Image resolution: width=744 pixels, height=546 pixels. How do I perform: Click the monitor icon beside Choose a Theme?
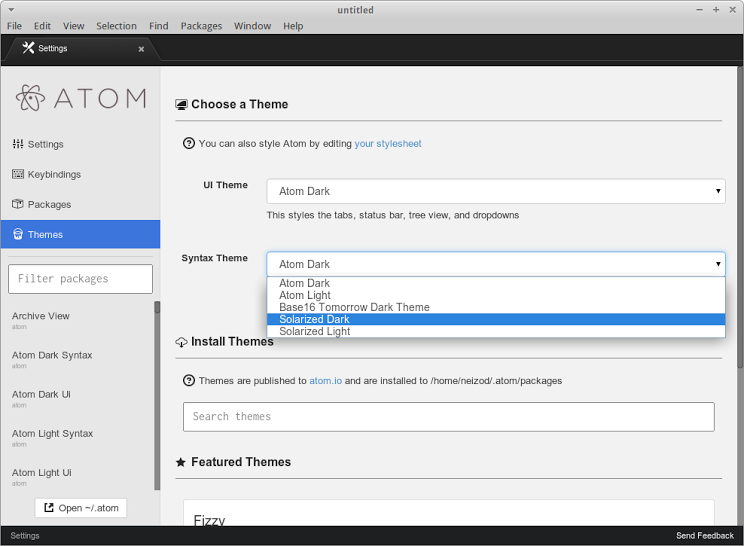point(181,104)
